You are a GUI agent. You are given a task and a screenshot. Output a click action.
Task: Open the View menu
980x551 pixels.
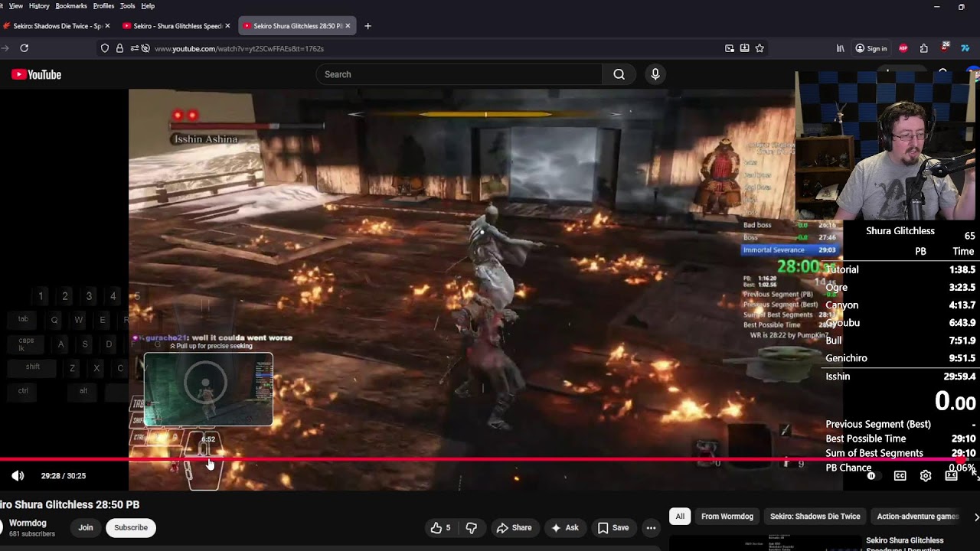coord(15,6)
